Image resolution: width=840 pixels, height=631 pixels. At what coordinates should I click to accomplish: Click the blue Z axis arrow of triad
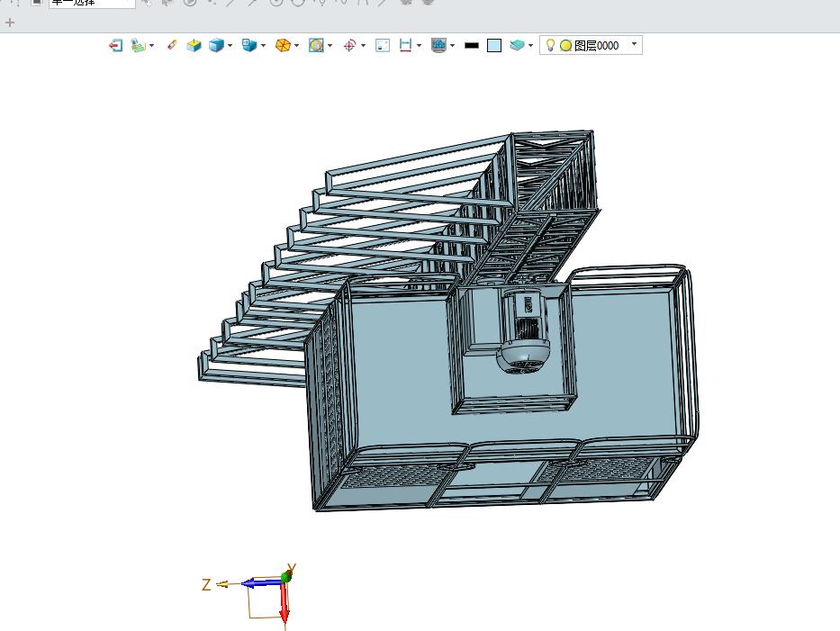tap(261, 582)
